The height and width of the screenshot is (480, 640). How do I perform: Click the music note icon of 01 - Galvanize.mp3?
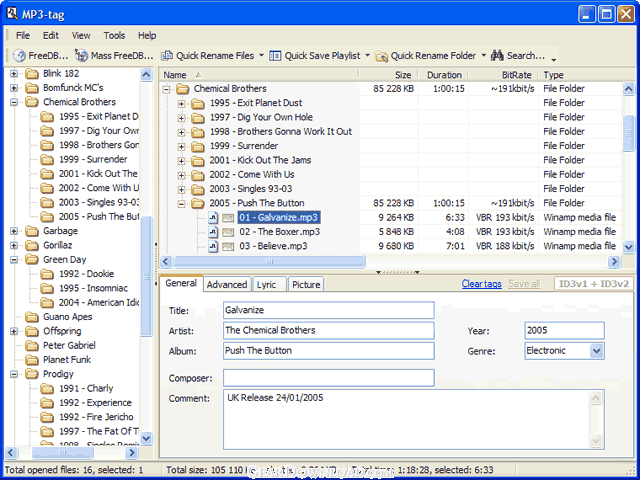point(213,218)
